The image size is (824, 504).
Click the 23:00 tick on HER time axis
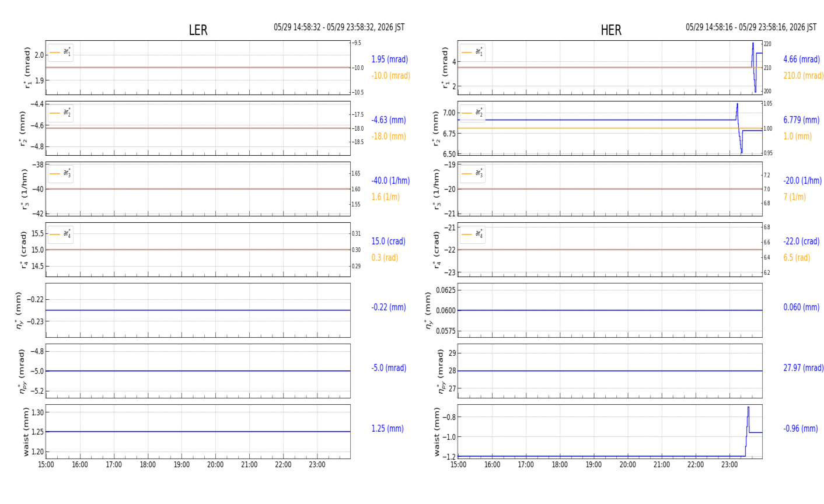point(729,465)
